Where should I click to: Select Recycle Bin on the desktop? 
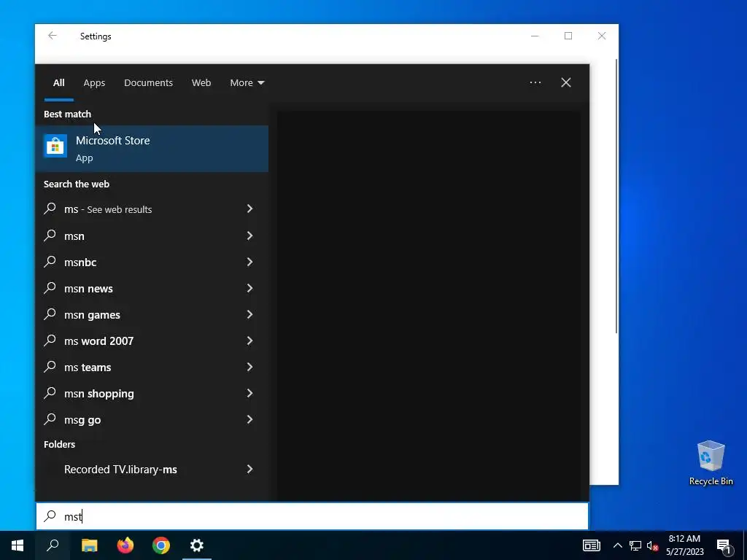tap(711, 463)
